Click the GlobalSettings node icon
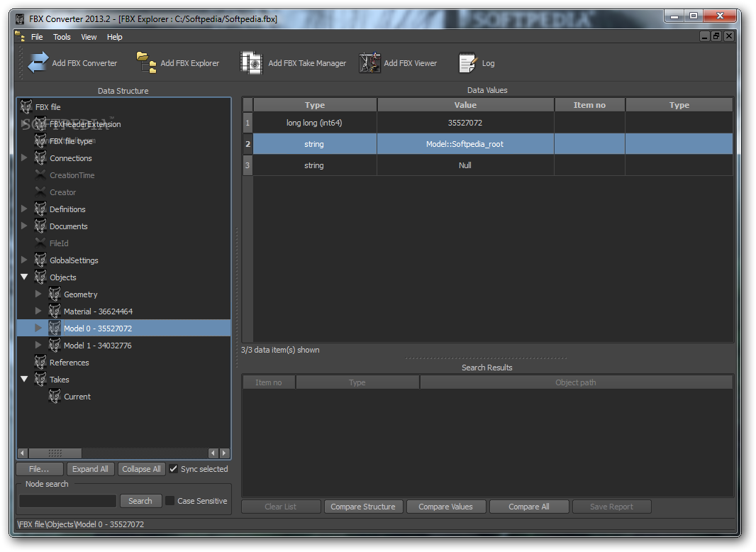756x552 pixels. tap(40, 260)
